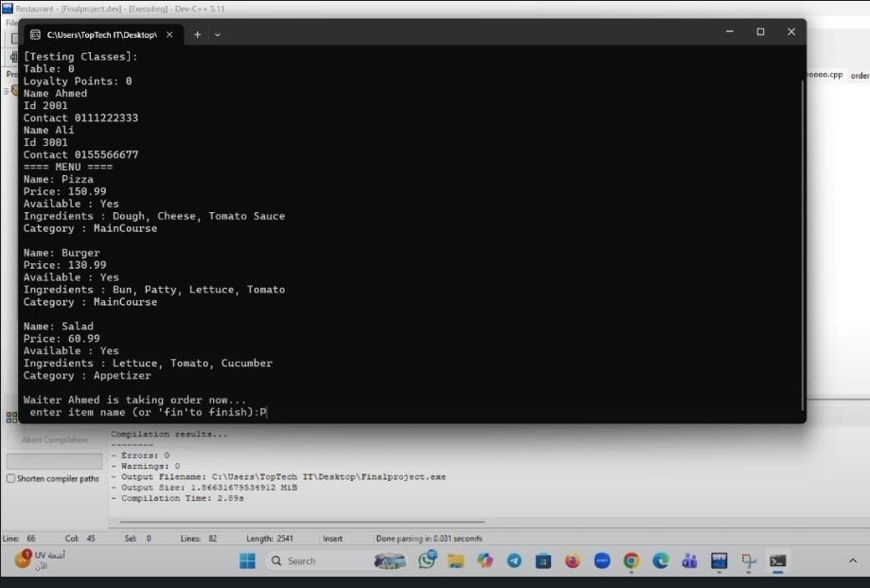Click the 'Output Filename' line in compile log
This screenshot has width=870, height=588.
point(278,476)
